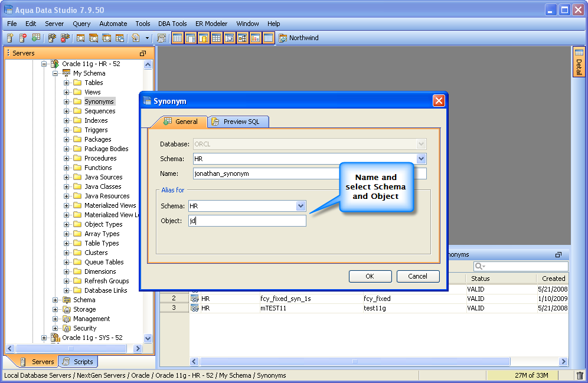
Task: Click the Cancel button in Synonym dialog
Action: 417,276
